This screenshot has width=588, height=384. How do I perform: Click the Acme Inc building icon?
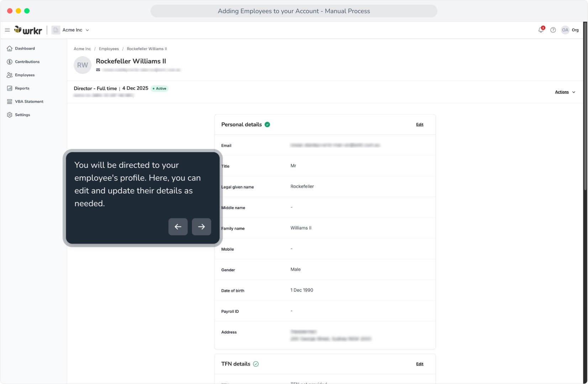(56, 30)
